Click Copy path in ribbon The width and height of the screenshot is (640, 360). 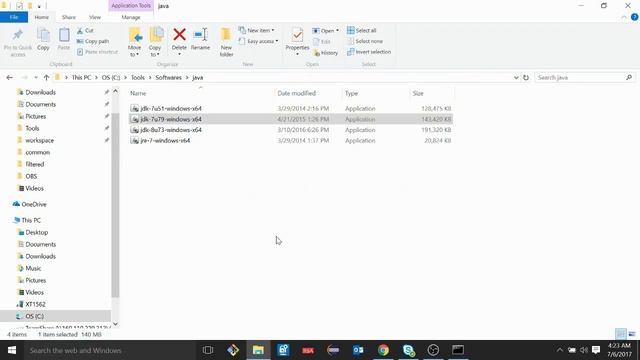[93, 41]
